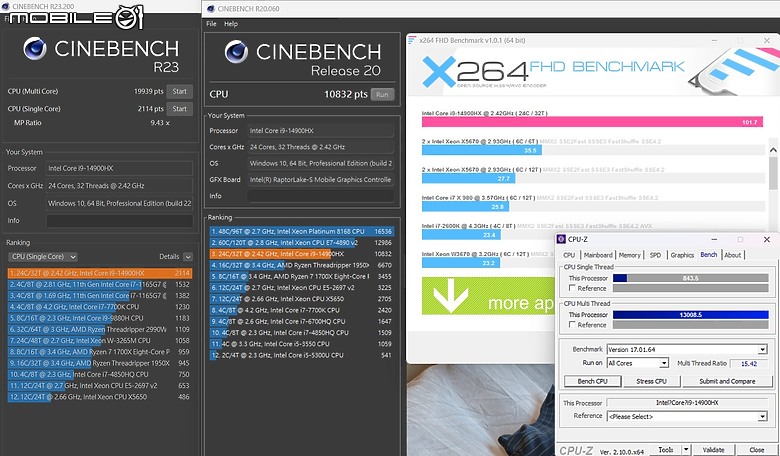Click the pink 101.7 result bar in x264

592,122
